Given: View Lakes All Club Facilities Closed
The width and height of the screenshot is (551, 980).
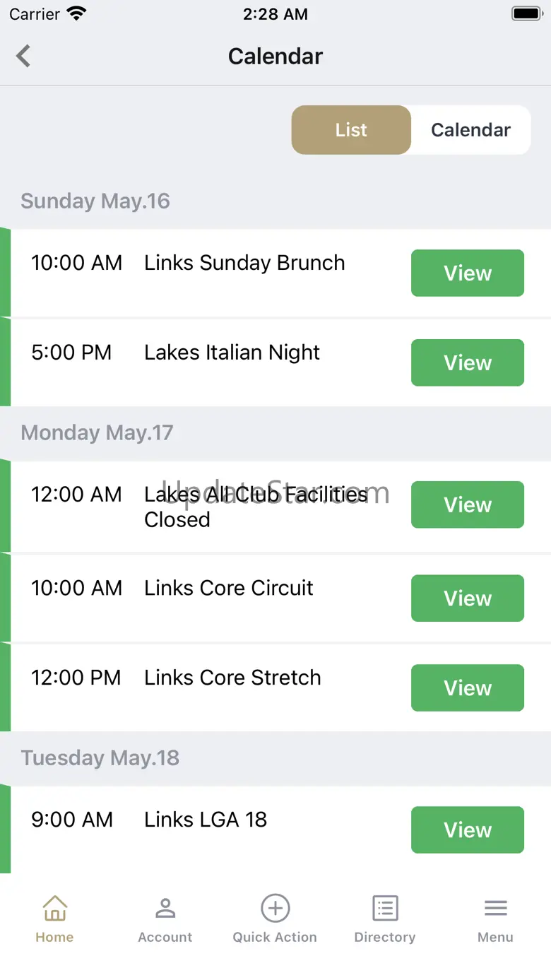Looking at the screenshot, I should [467, 504].
